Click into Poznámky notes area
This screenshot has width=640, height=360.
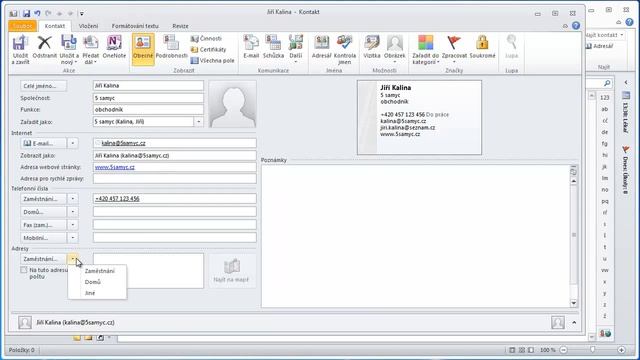click(416, 236)
